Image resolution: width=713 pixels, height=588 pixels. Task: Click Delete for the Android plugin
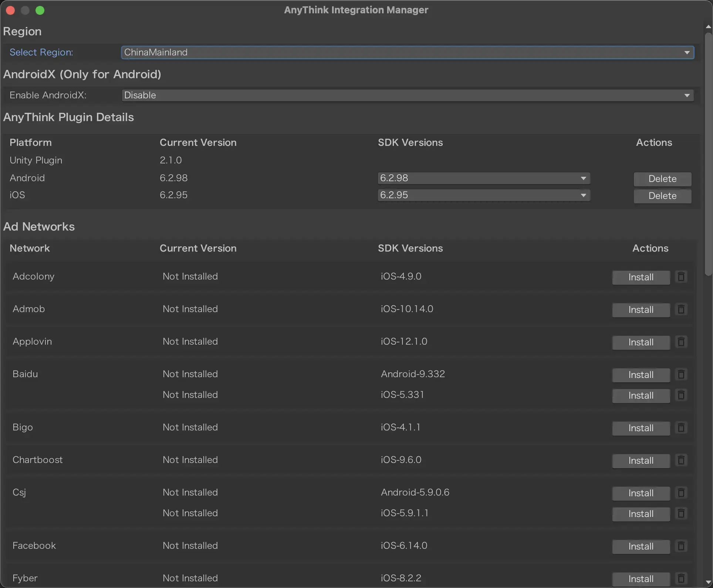(662, 179)
